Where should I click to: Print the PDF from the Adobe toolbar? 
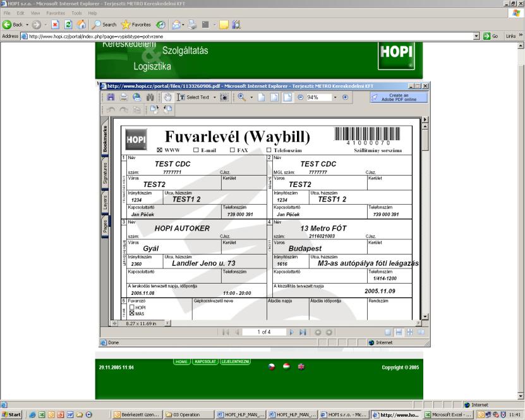coord(124,97)
